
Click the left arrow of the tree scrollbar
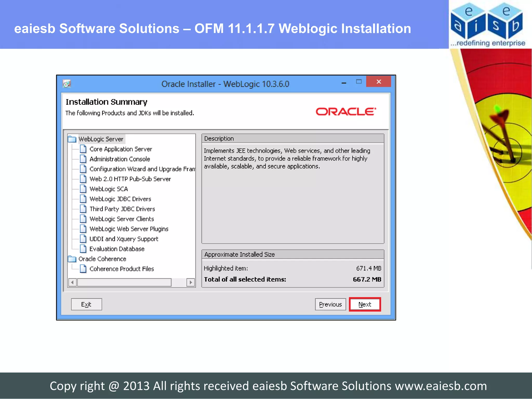tap(72, 282)
